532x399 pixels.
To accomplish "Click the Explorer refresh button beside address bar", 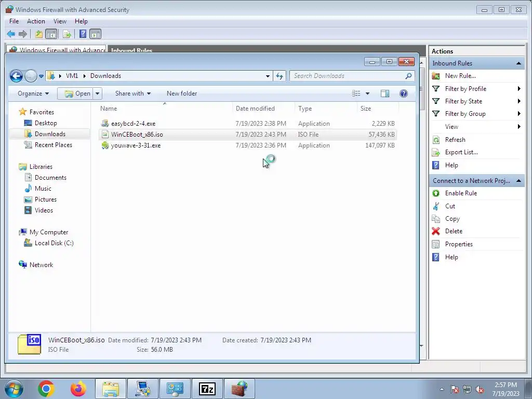I will coord(280,76).
